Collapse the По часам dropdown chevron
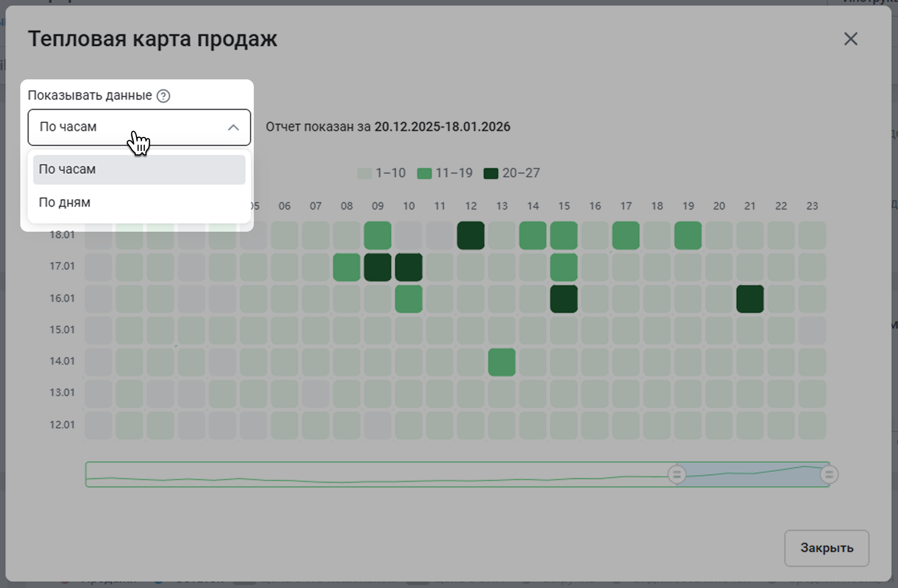Viewport: 898px width, 588px height. coord(233,127)
